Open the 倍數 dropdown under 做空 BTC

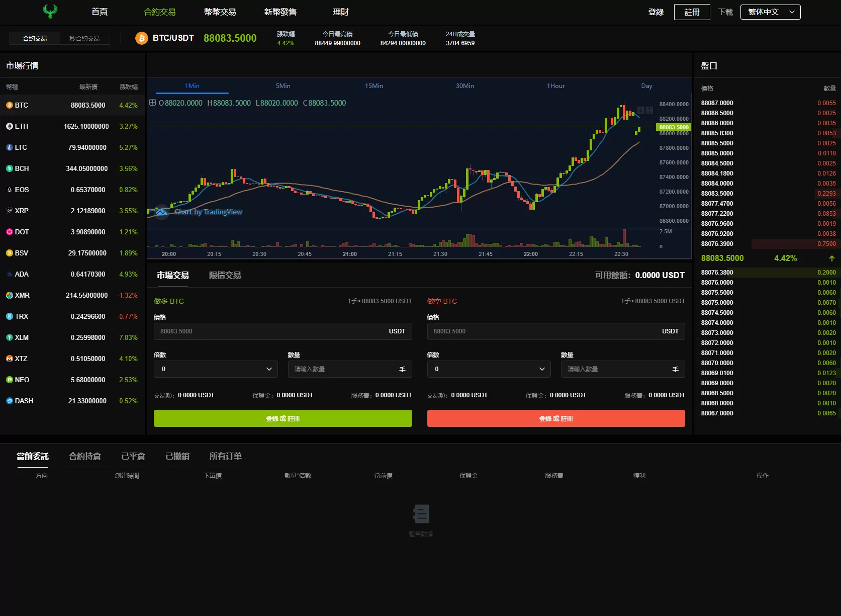pos(489,369)
